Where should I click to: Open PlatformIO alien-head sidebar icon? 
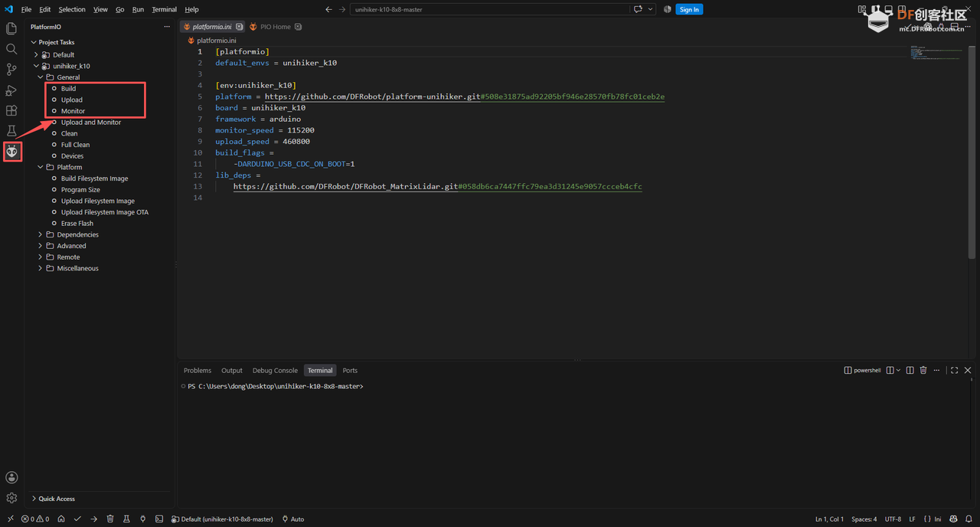pyautogui.click(x=11, y=152)
